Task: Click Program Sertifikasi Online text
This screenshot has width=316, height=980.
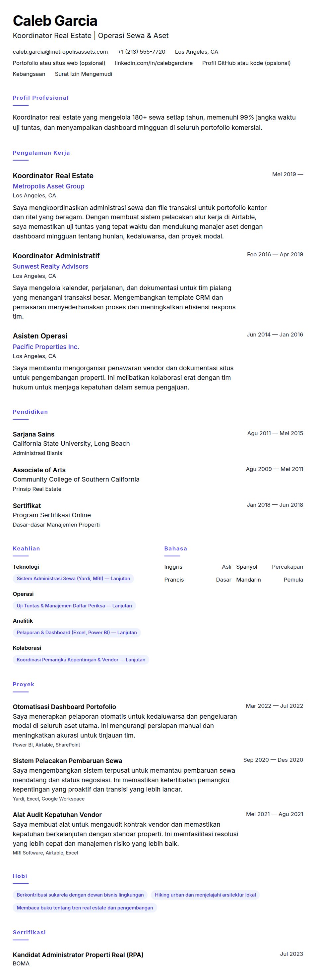Action: click(52, 515)
